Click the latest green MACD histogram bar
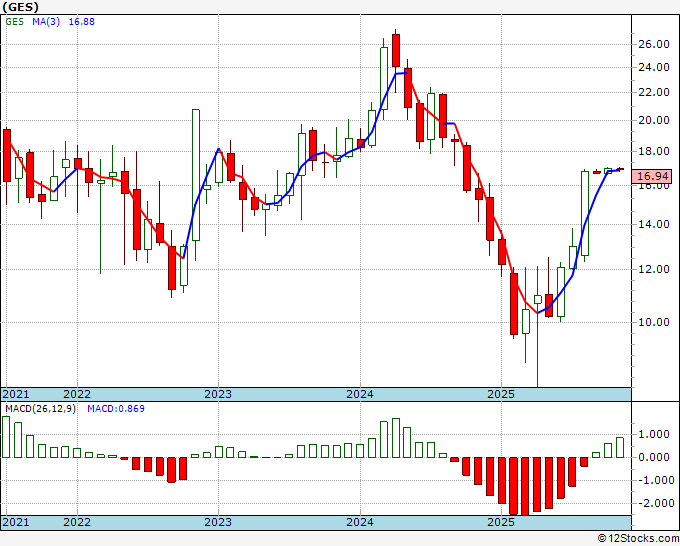Screen dimensions: 680x546 [x=620, y=448]
